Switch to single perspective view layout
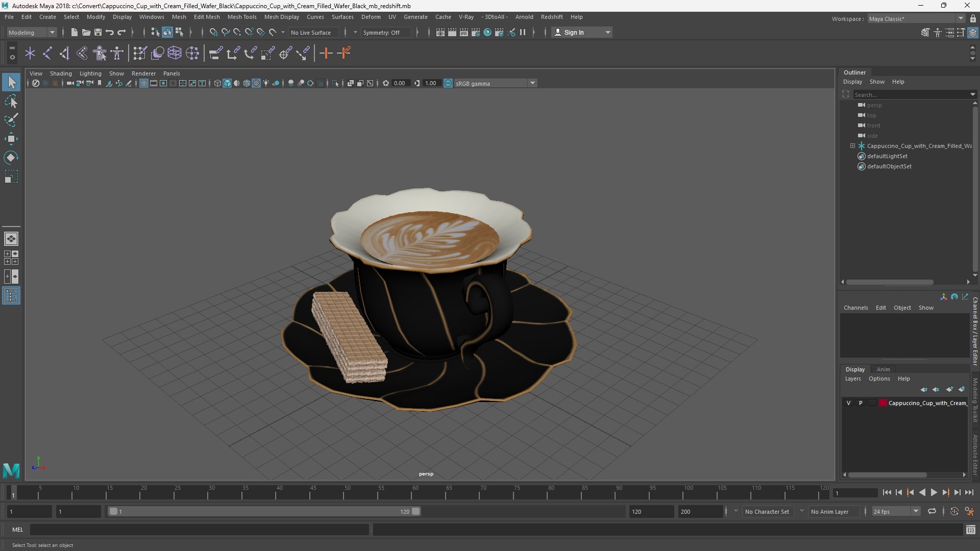 click(11, 238)
